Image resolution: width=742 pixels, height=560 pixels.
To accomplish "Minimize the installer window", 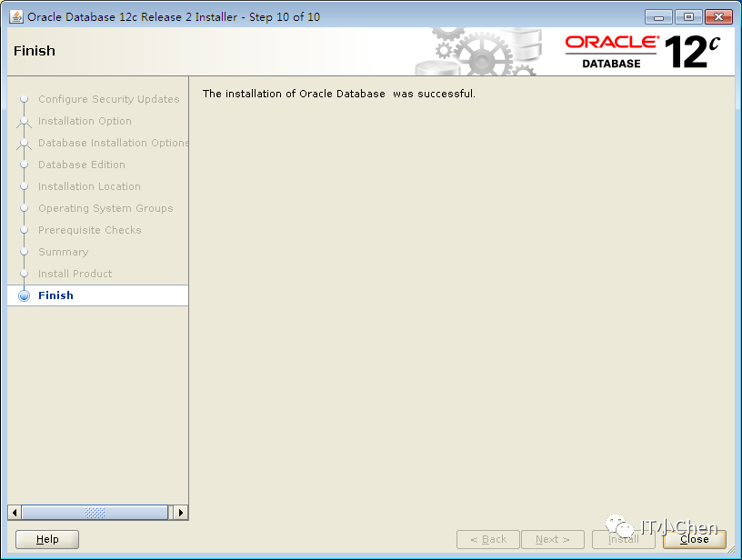I will click(x=658, y=17).
